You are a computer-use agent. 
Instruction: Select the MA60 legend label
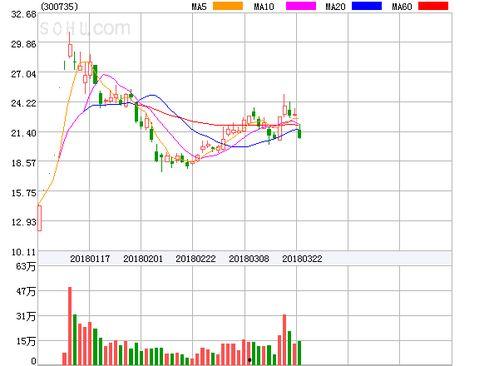tap(402, 6)
